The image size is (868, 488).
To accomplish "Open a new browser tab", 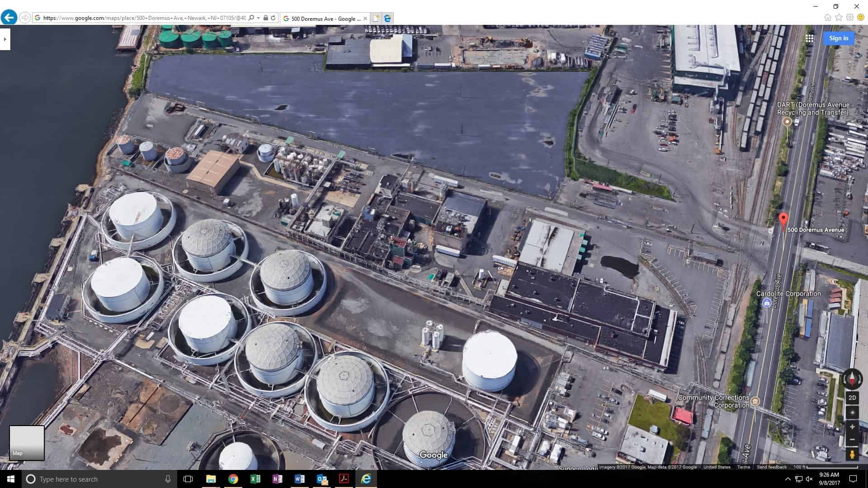I will 376,19.
